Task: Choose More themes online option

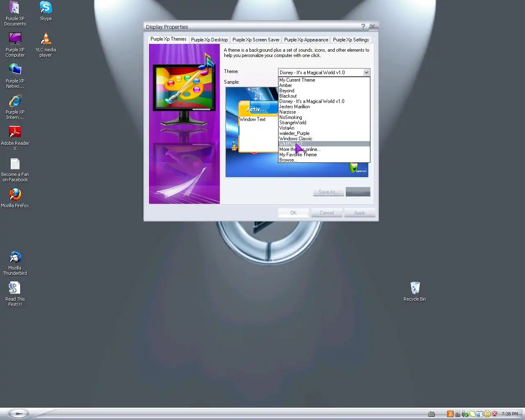Action: [324, 149]
